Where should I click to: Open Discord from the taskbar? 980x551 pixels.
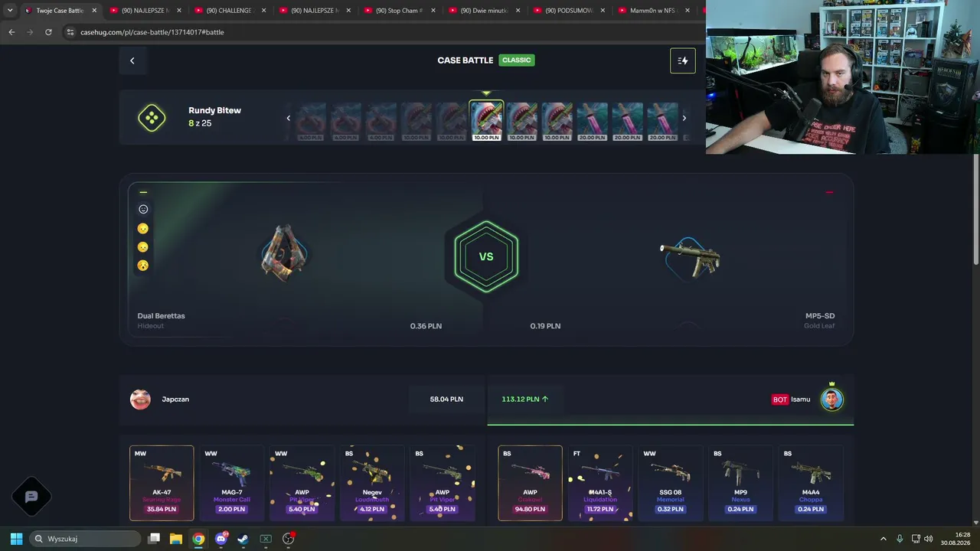pos(221,539)
